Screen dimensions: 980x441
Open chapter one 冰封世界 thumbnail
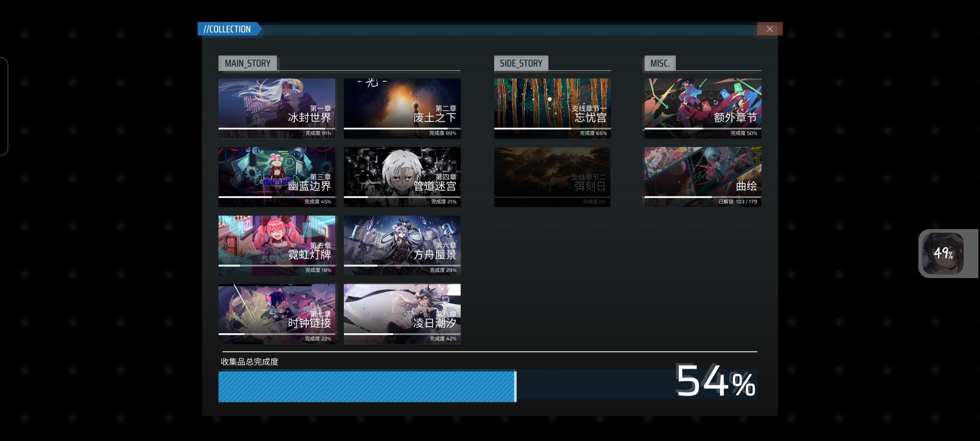(x=276, y=108)
